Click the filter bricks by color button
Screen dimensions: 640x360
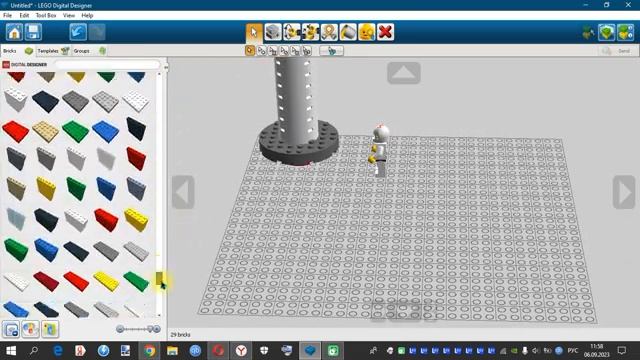coord(30,329)
